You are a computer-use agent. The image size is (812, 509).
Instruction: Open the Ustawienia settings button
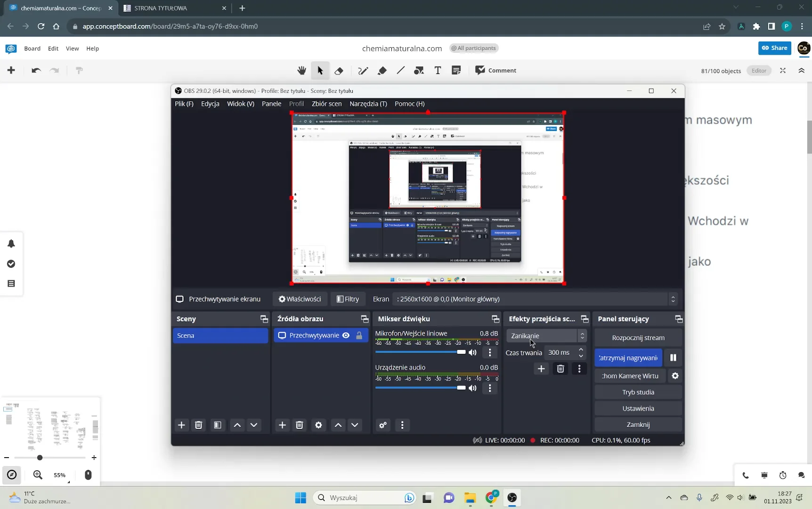(638, 409)
